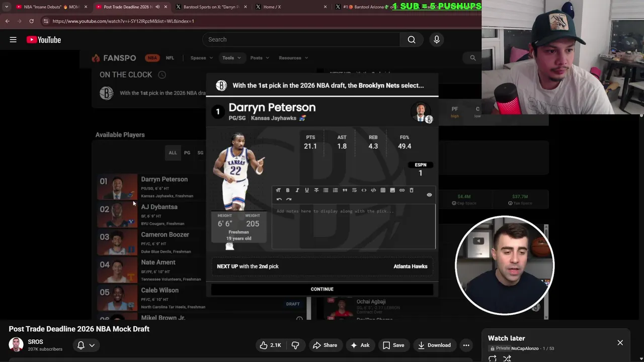
Task: Open the Fanspo Tools dropdown
Action: [231, 58]
